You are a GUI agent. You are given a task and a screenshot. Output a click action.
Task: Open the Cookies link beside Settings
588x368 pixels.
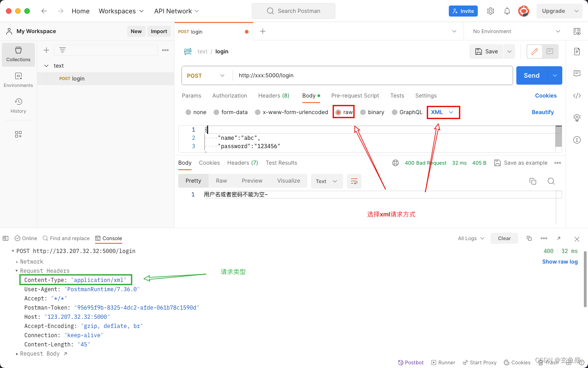[x=546, y=96]
